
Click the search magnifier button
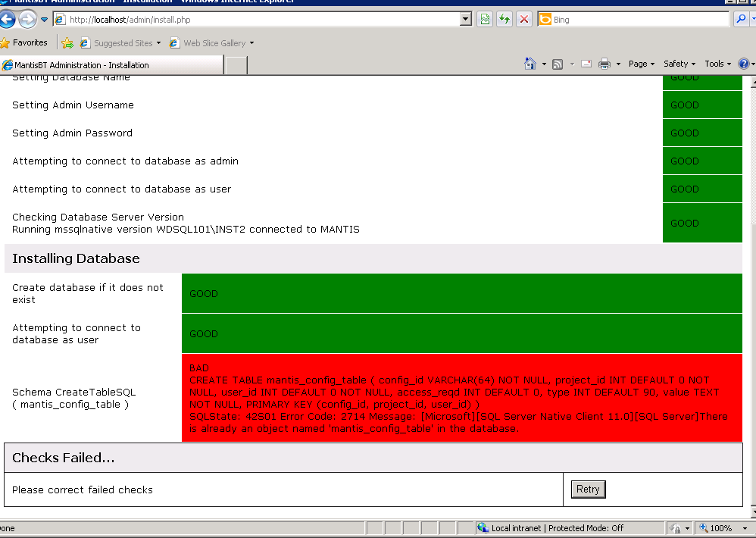(x=741, y=20)
